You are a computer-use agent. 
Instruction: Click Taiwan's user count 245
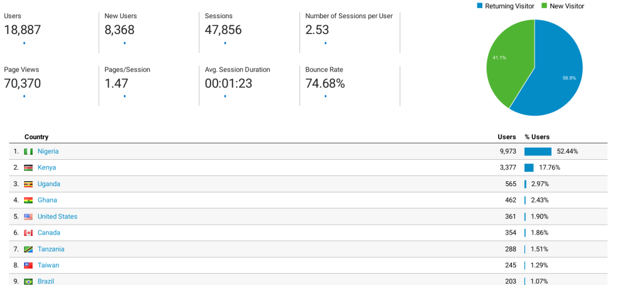[x=511, y=265]
